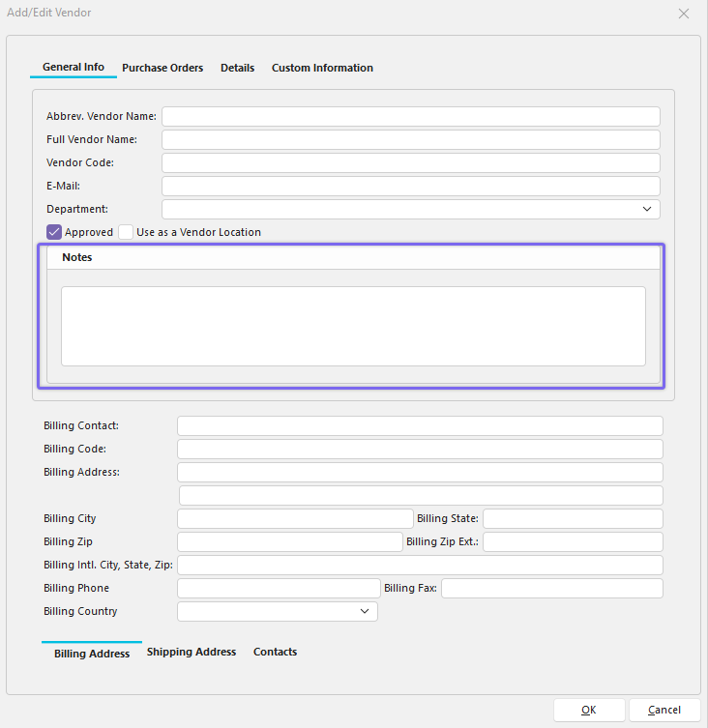Select the Custom Information tab
The width and height of the screenshot is (708, 728).
click(322, 68)
